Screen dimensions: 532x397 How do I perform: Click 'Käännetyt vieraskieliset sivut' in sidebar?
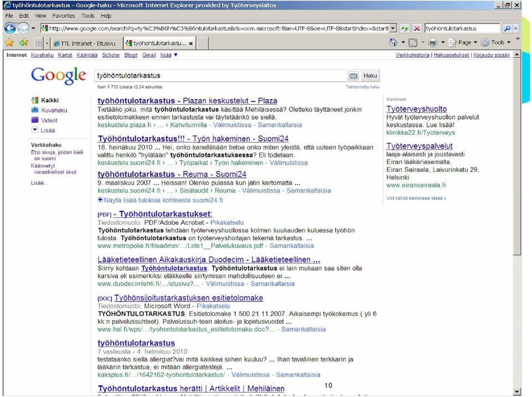(54, 169)
